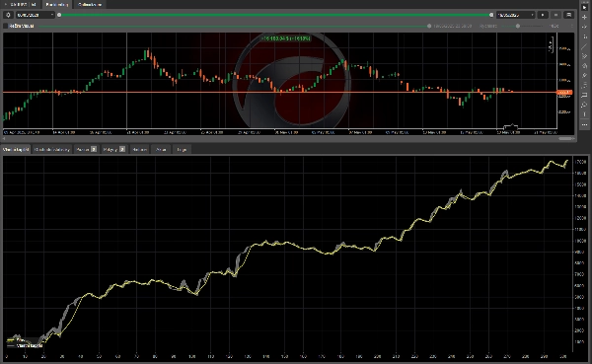Open backtesting settings gear icon

[8, 15]
